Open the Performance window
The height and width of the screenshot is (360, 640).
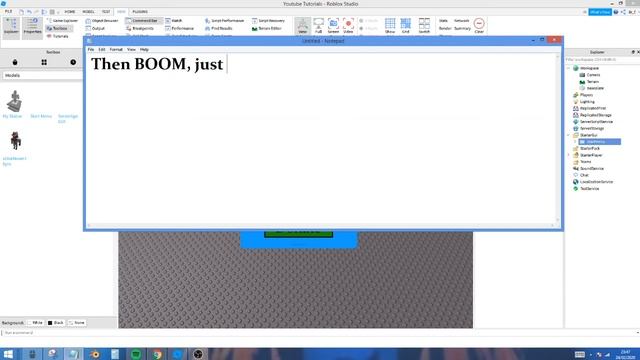pos(180,28)
